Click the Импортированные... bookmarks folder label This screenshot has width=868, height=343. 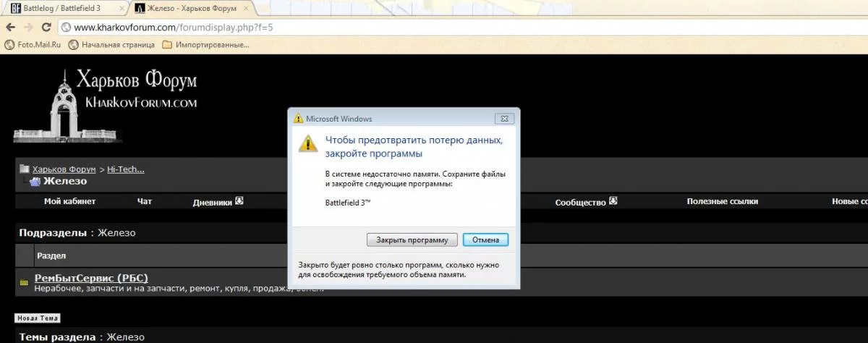point(212,44)
